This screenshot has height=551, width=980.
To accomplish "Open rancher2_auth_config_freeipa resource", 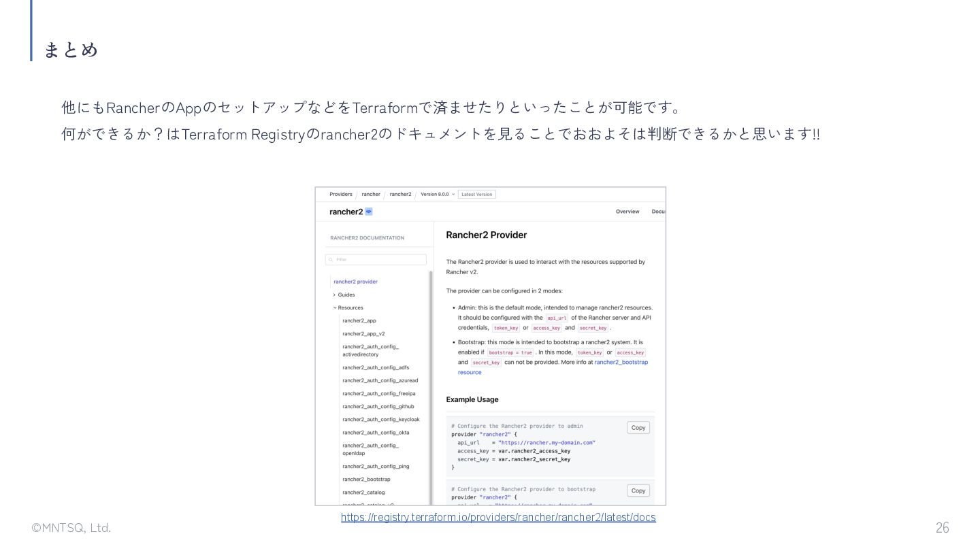I will pyautogui.click(x=379, y=393).
